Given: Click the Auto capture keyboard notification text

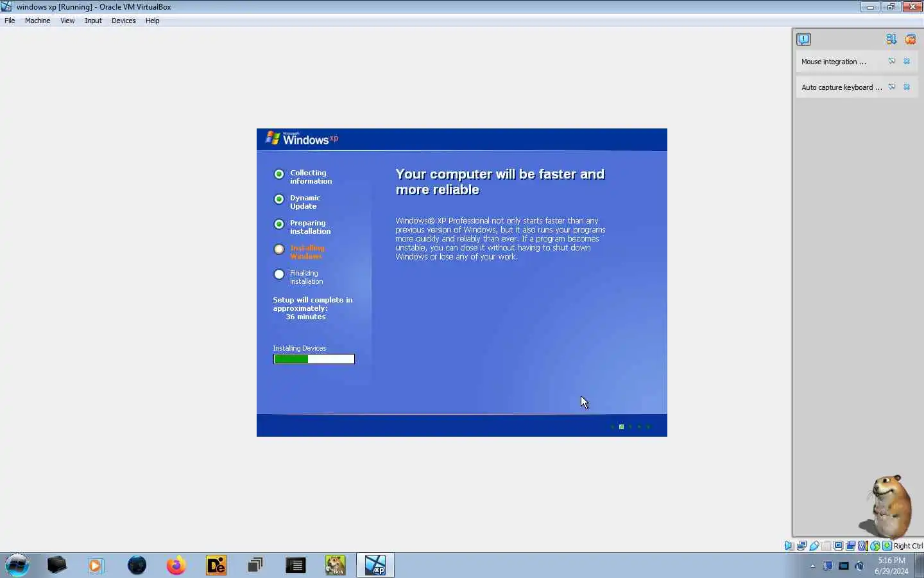Looking at the screenshot, I should coord(841,87).
